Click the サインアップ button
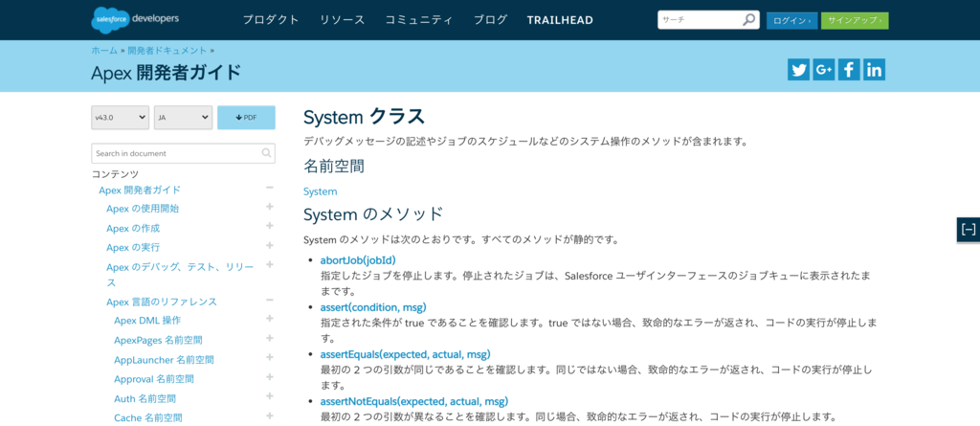980x426 pixels. pyautogui.click(x=855, y=21)
